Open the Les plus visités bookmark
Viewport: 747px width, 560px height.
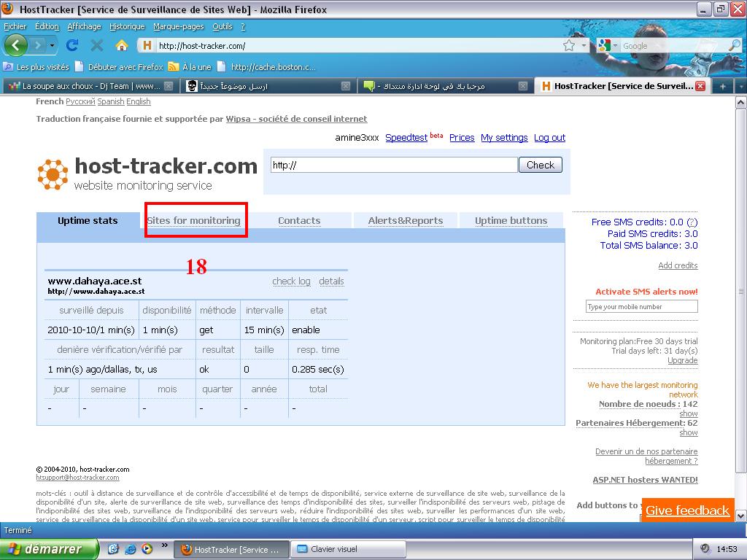click(36, 66)
